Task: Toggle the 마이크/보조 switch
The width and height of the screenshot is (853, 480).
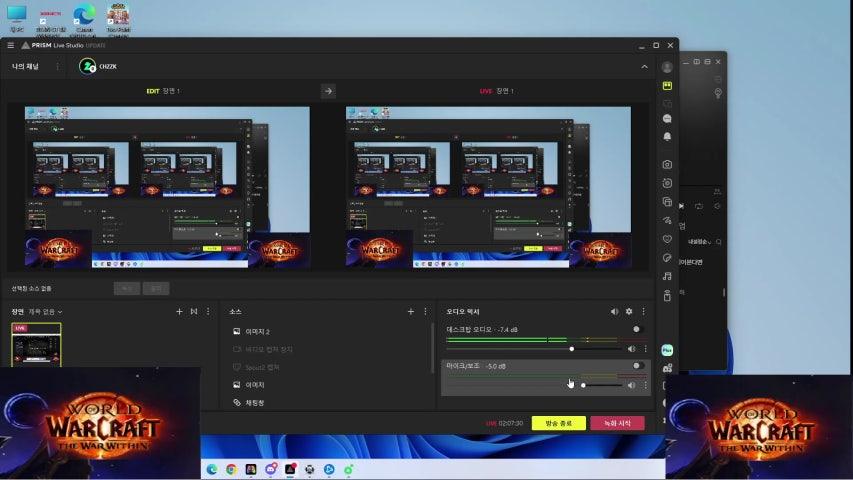Action: pyautogui.click(x=638, y=366)
